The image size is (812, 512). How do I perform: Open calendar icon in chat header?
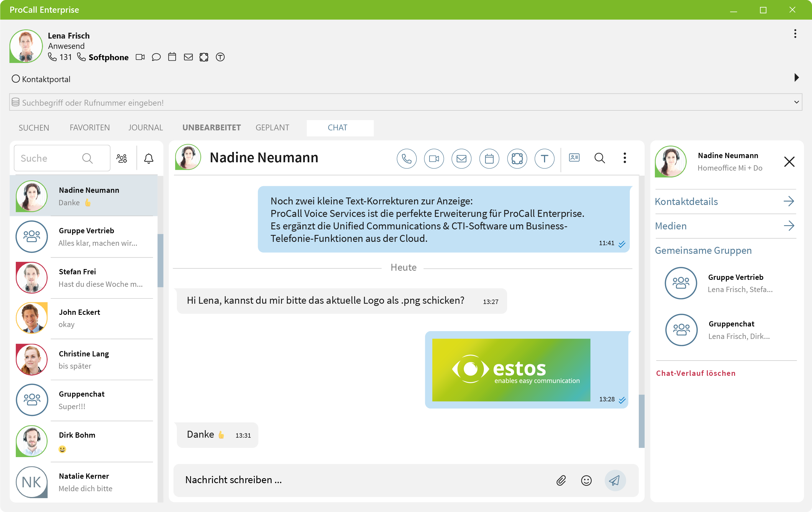click(x=489, y=158)
